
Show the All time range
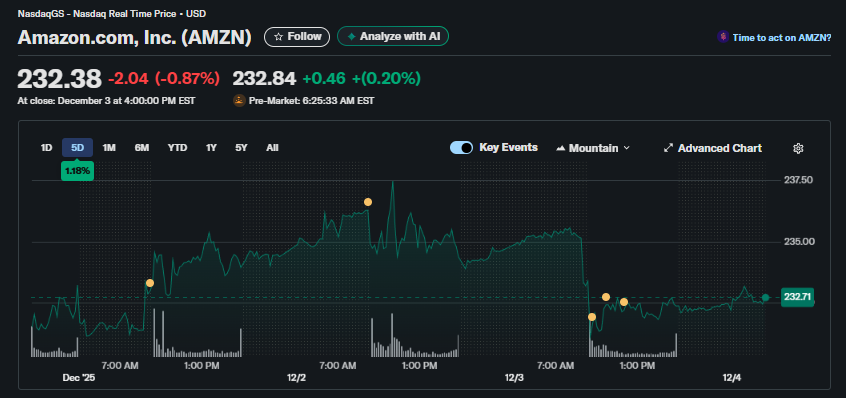coord(272,148)
